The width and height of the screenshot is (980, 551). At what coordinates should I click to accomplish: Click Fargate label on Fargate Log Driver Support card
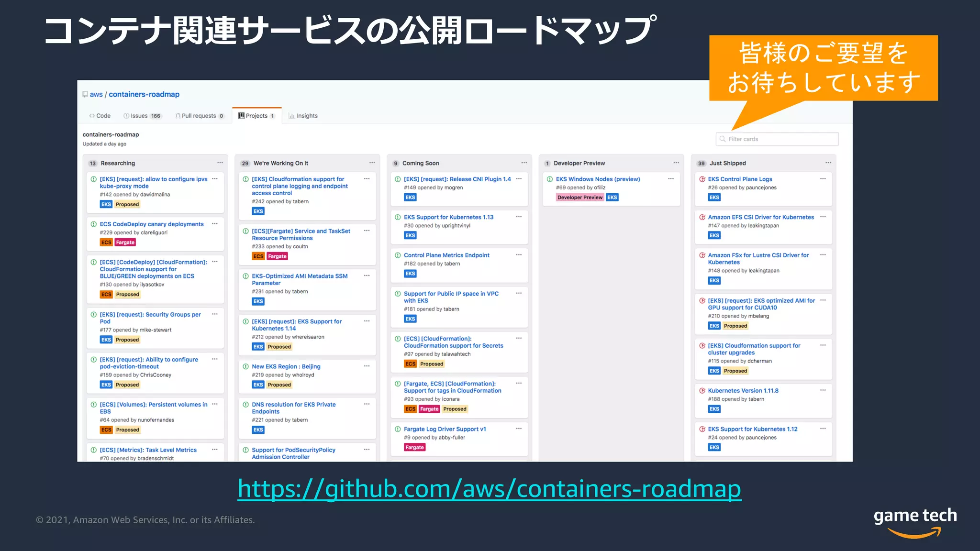point(415,448)
